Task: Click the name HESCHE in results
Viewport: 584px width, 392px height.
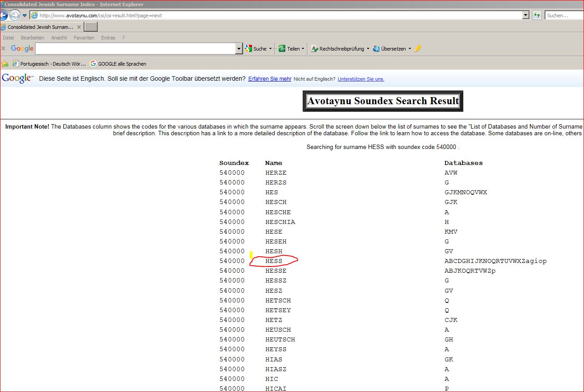Action: point(278,212)
